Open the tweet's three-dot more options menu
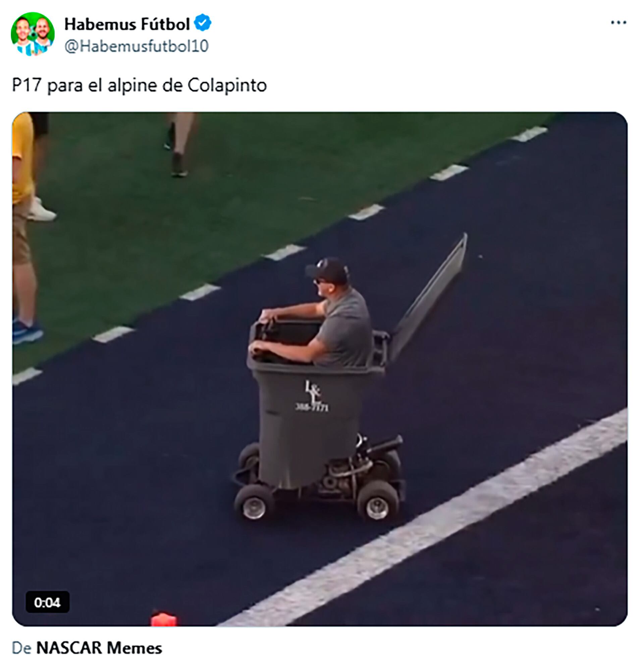 click(x=618, y=23)
